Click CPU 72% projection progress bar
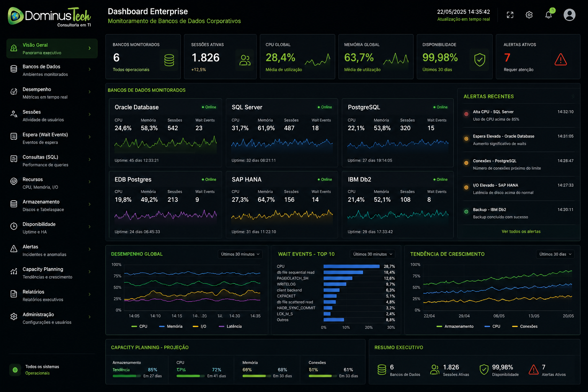Viewport: 588px width, 392px height. [191, 376]
